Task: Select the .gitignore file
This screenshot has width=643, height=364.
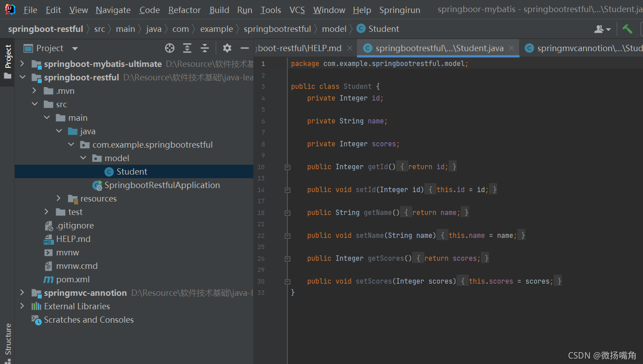Action: pyautogui.click(x=75, y=225)
